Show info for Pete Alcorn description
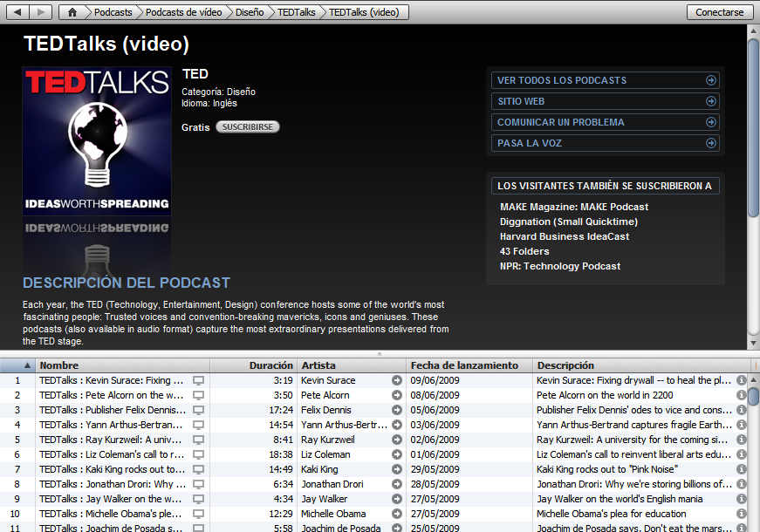The width and height of the screenshot is (760, 532). 741,395
